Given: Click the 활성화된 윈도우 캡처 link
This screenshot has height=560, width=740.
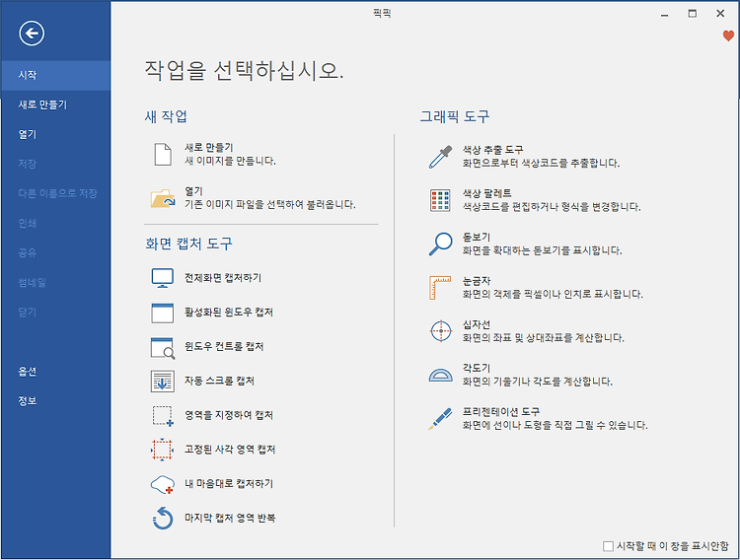Looking at the screenshot, I should point(229,313).
